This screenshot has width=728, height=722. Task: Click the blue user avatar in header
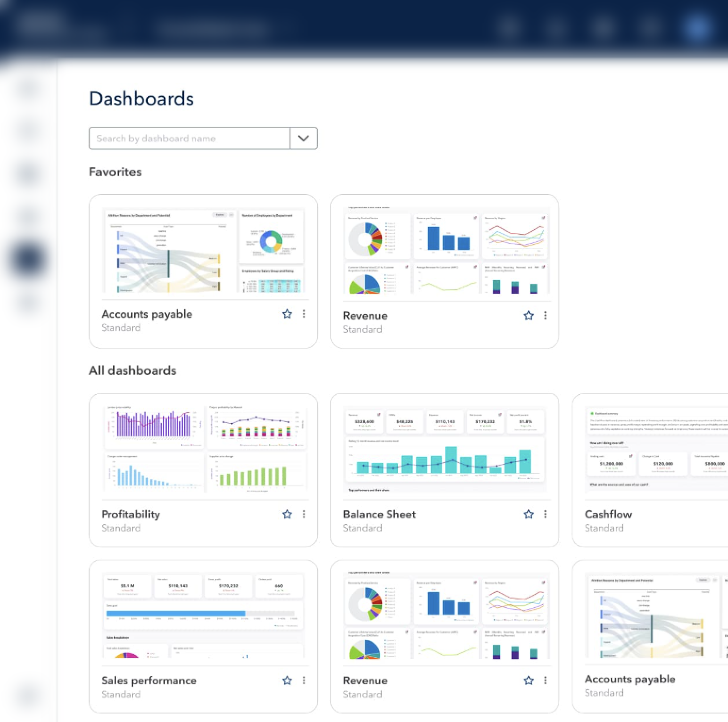(x=698, y=27)
